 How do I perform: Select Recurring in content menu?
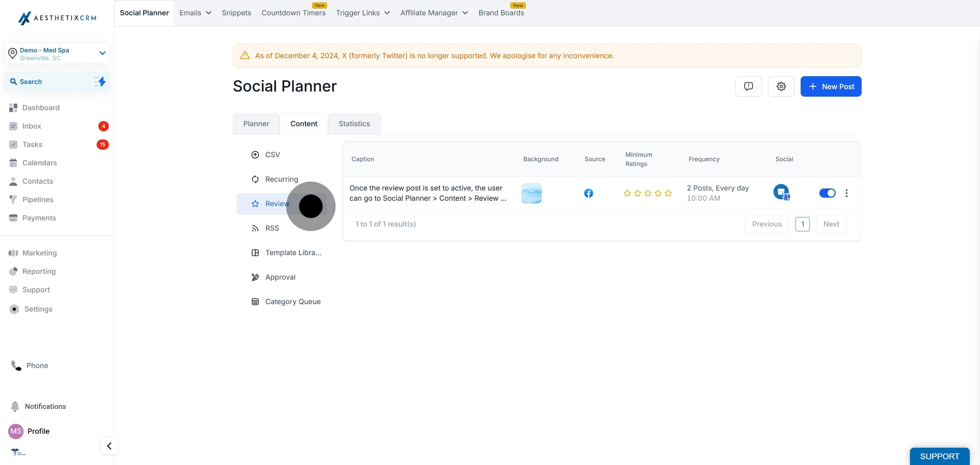coord(281,179)
